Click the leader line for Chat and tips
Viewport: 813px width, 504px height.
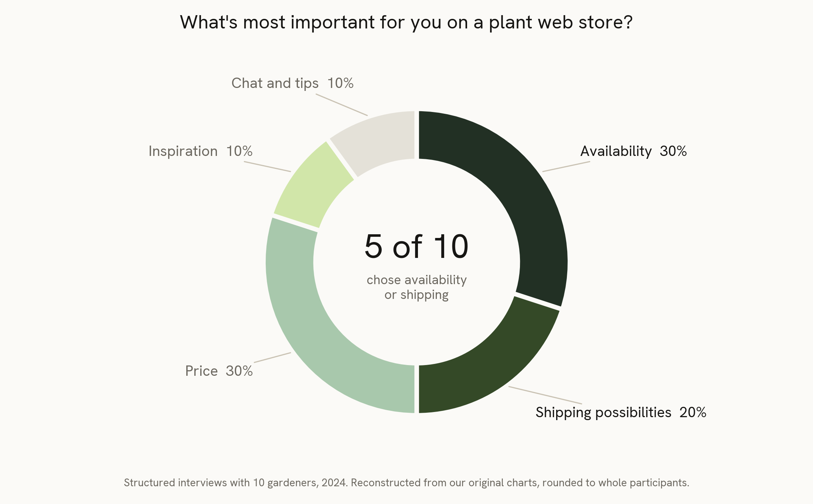[x=342, y=105]
